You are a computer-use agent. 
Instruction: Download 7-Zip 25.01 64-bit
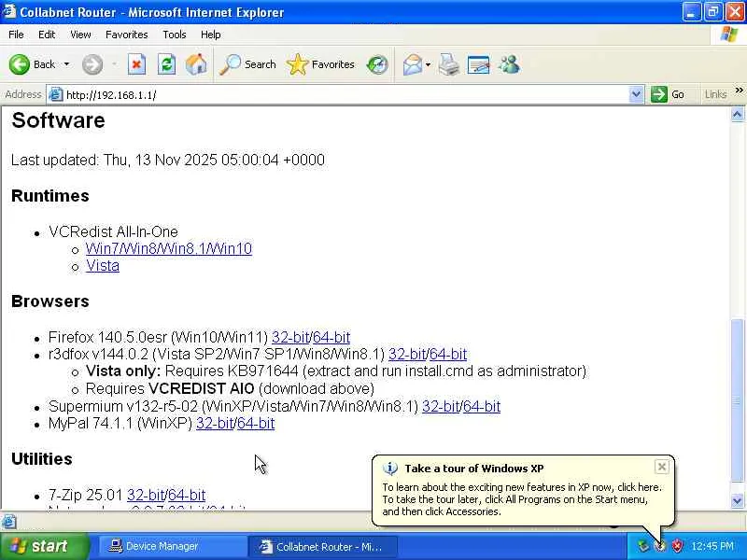click(x=188, y=496)
